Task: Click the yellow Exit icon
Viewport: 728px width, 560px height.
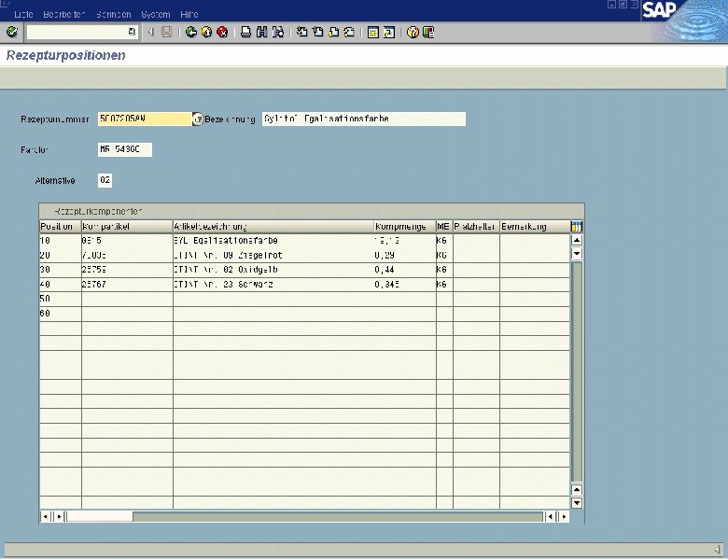Action: tap(206, 32)
